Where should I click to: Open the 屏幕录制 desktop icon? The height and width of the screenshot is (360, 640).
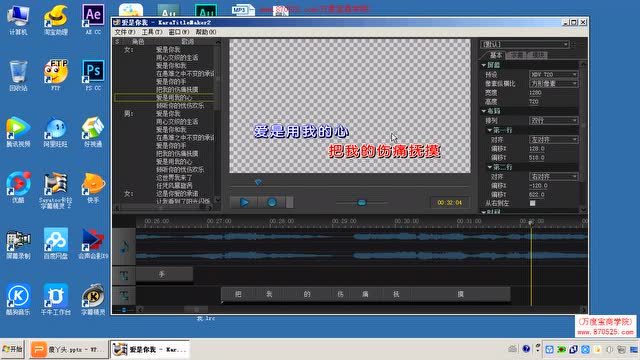[18, 244]
